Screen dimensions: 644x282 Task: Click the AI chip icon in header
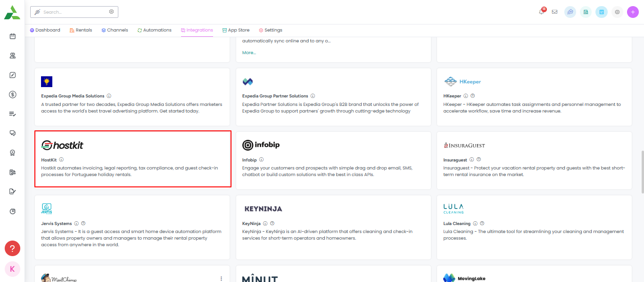coord(617,12)
